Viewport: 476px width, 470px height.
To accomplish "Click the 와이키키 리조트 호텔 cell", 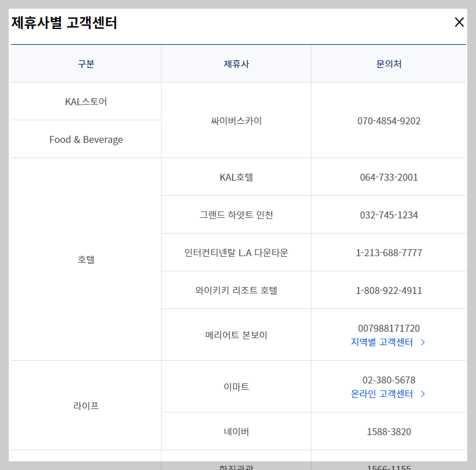I will tap(236, 290).
